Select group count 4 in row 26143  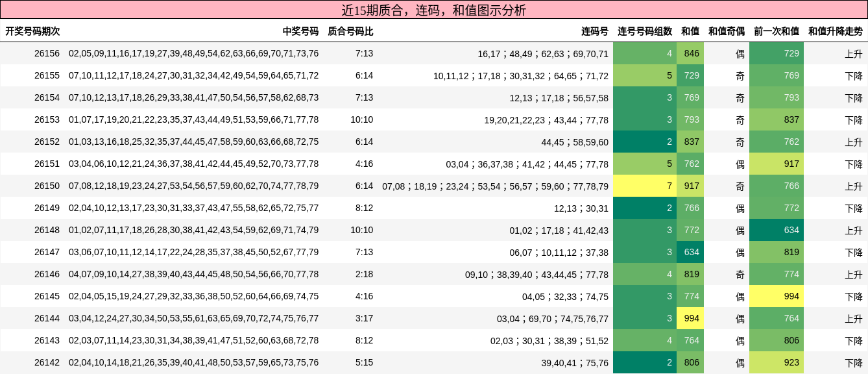tap(645, 340)
